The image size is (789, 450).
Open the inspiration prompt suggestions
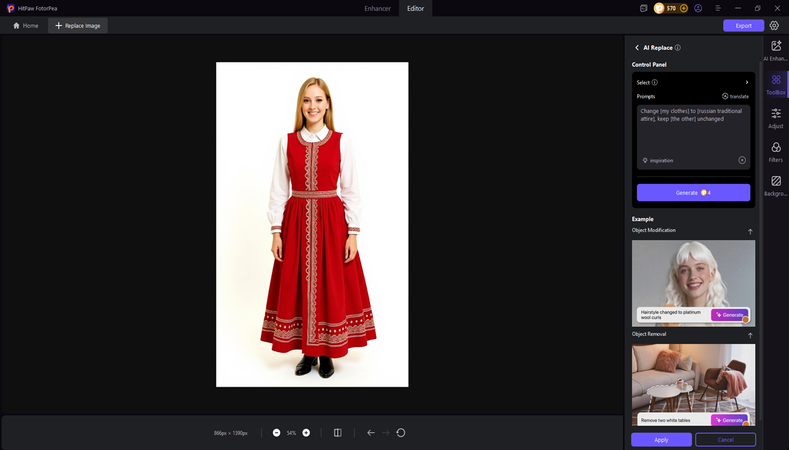click(658, 161)
